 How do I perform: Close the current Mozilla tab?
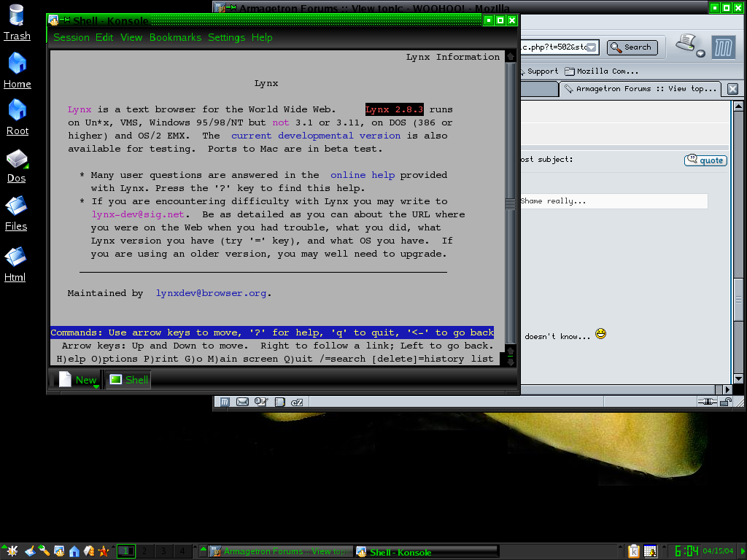click(732, 89)
